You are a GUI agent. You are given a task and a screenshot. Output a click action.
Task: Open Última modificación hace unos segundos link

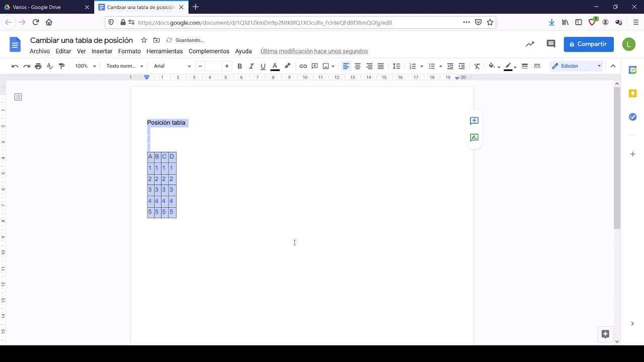click(x=314, y=51)
